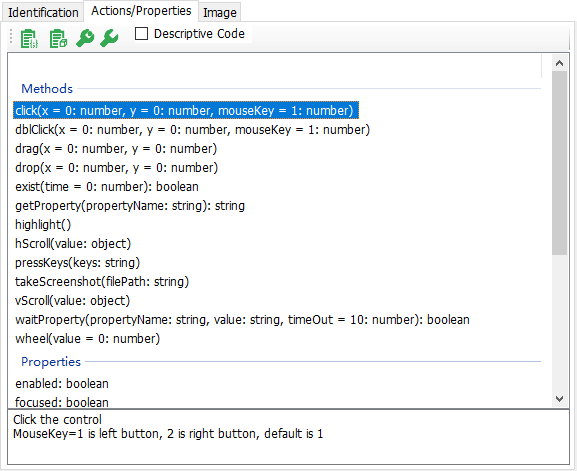The width and height of the screenshot is (577, 471).
Task: Choose the highlight() method
Action: tap(43, 224)
